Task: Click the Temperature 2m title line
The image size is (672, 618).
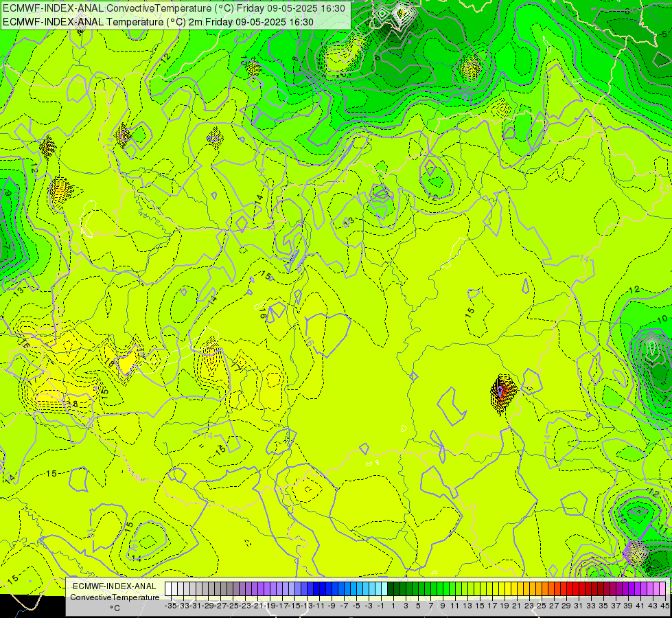Action: [158, 22]
